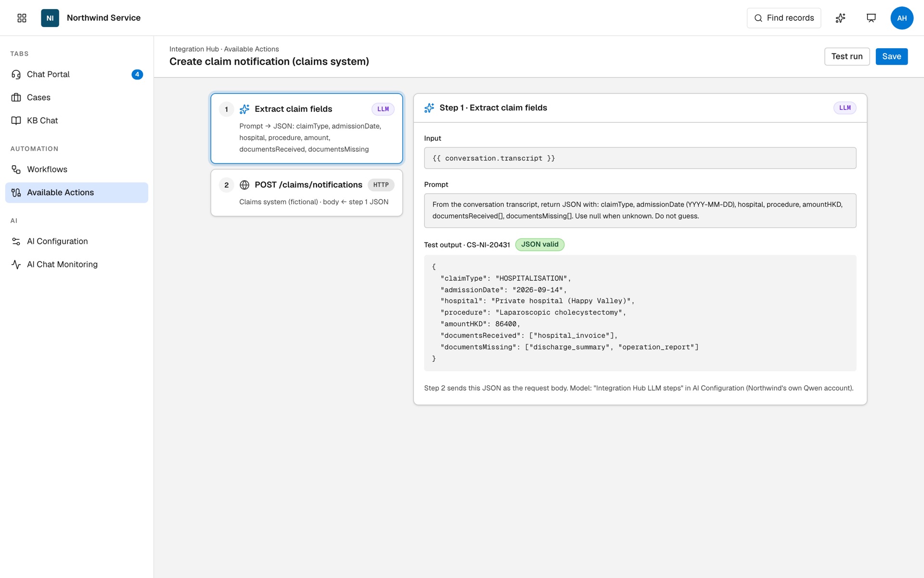The height and width of the screenshot is (578, 924).
Task: Click the NI Northwind logo badge
Action: click(x=50, y=18)
